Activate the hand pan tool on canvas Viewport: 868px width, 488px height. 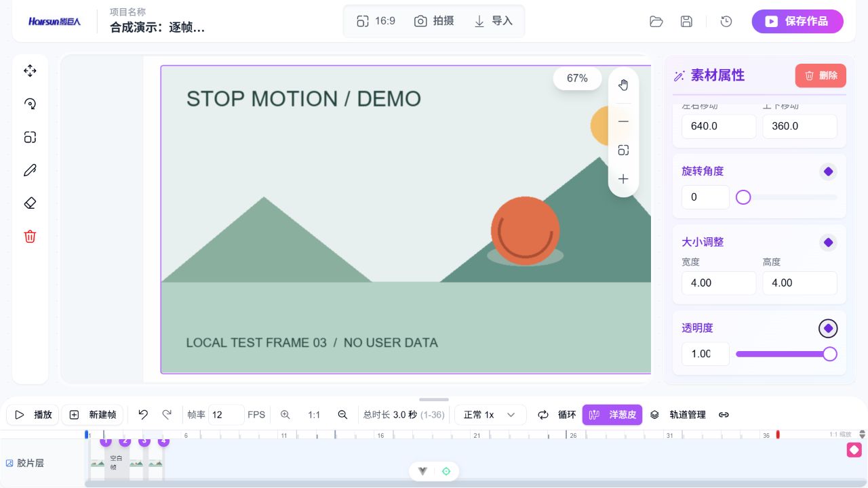pos(623,85)
